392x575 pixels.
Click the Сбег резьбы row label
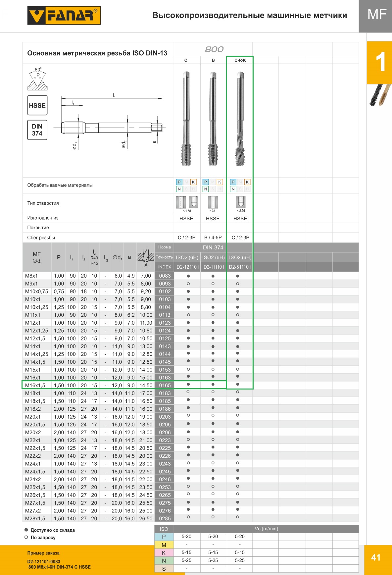point(41,237)
